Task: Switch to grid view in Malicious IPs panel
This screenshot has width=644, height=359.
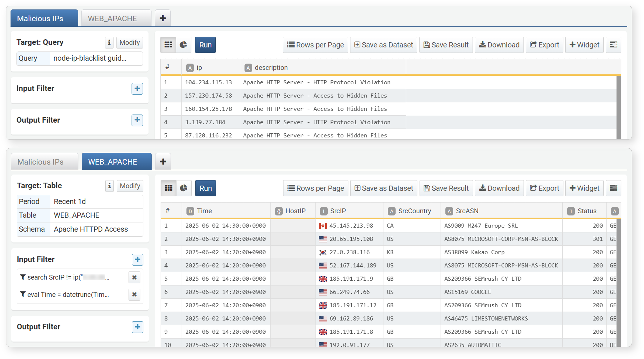Action: coord(168,45)
